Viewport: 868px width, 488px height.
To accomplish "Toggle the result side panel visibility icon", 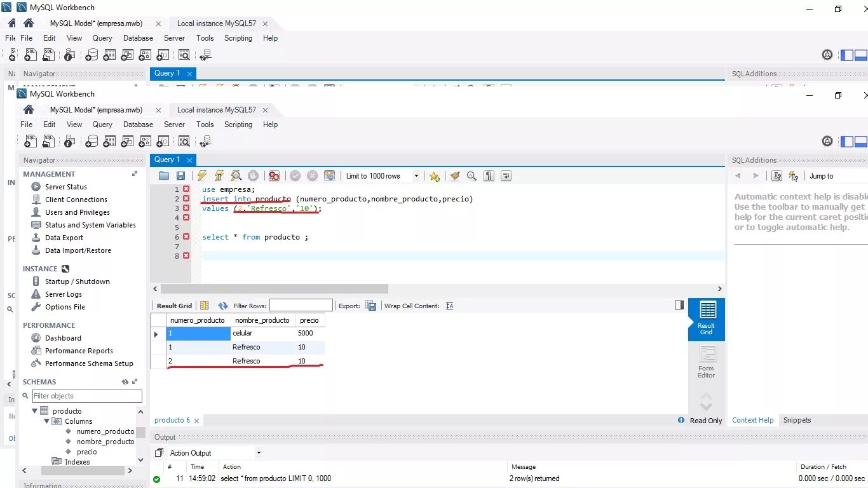I will pos(679,305).
